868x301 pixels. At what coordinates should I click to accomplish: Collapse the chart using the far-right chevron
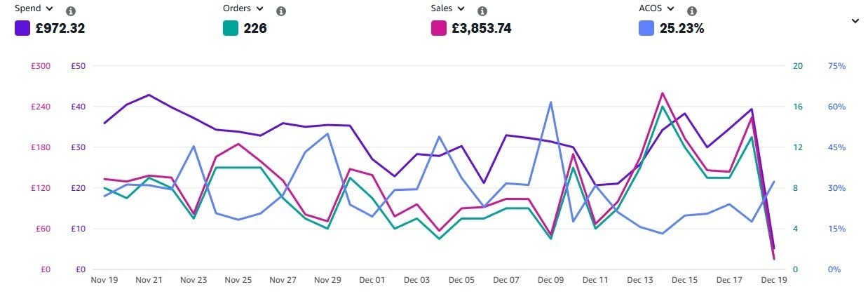click(855, 21)
